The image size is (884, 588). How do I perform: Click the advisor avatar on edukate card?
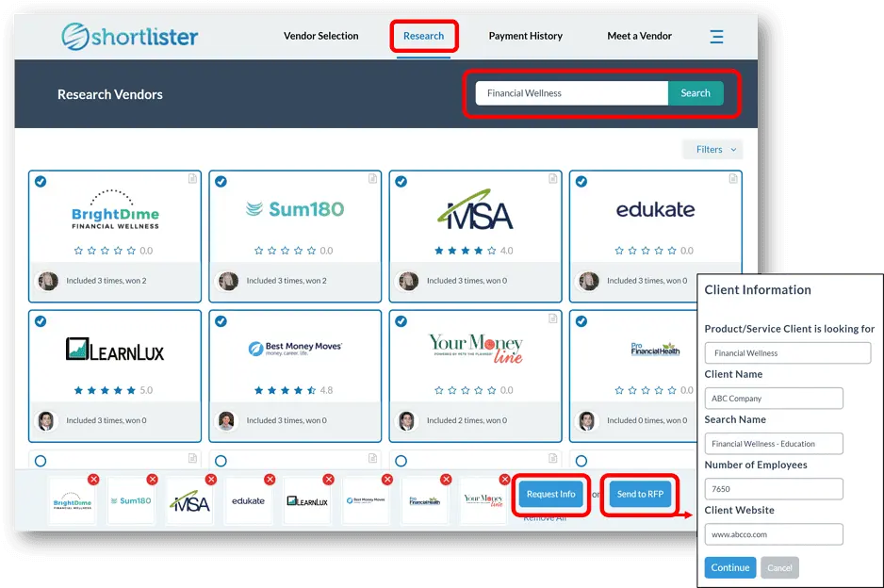pyautogui.click(x=589, y=281)
